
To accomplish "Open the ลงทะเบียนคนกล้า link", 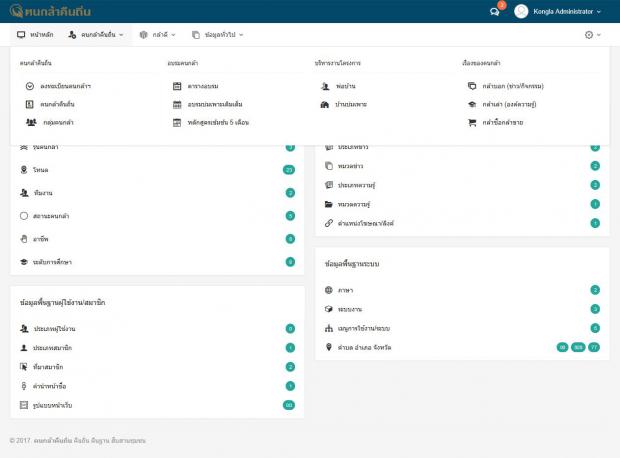I will (66, 86).
